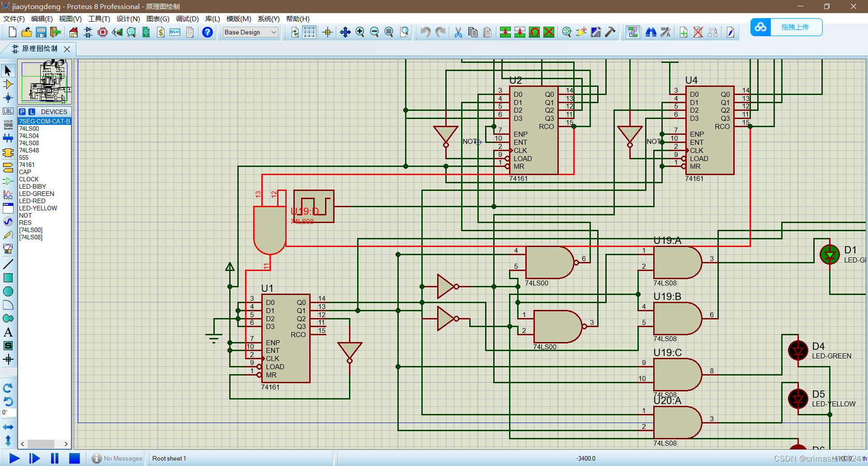Click the L library manage button

(32, 112)
